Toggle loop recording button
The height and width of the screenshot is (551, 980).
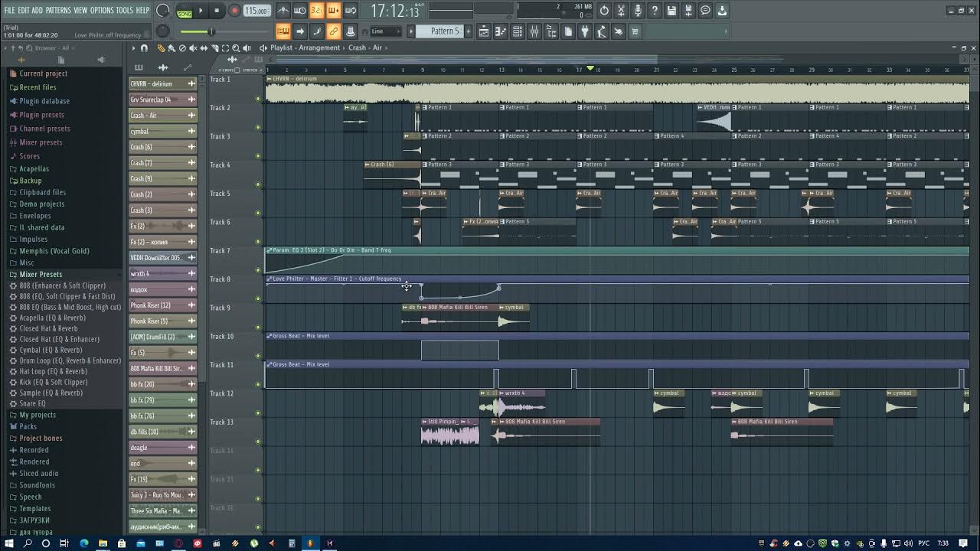click(351, 11)
